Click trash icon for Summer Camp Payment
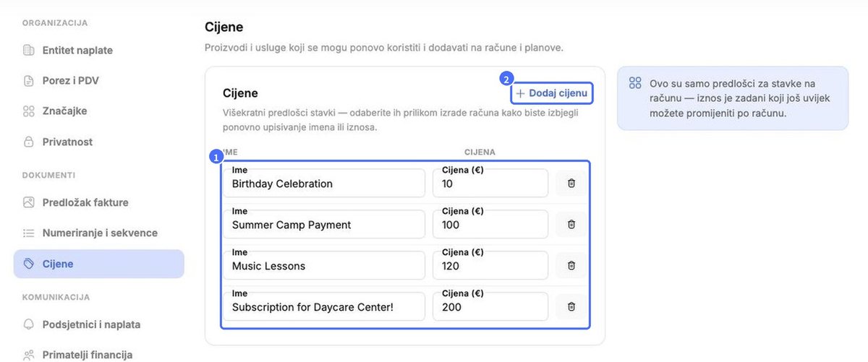Image resolution: width=868 pixels, height=362 pixels. coord(571,225)
